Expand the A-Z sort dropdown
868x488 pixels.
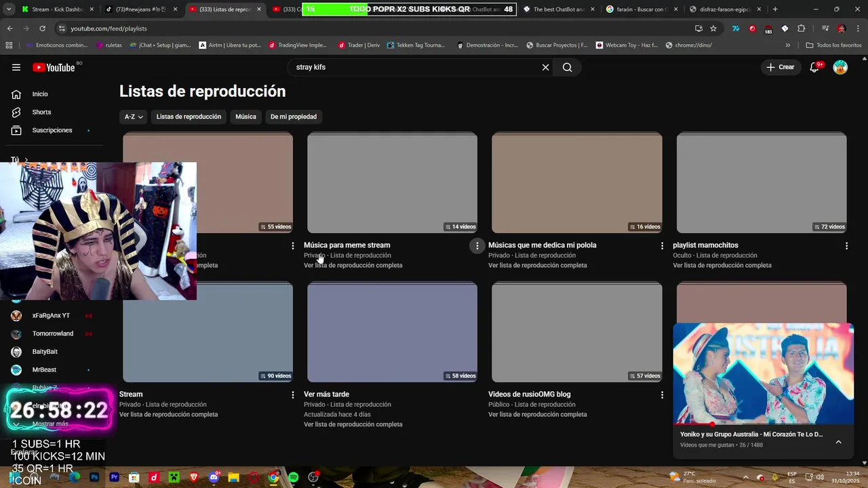pos(133,117)
